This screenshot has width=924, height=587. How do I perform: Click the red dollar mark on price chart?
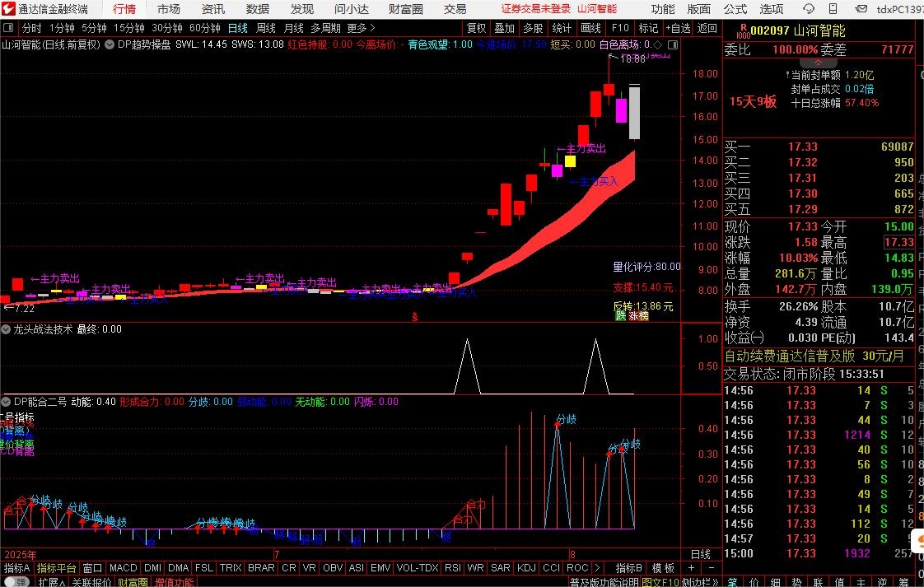point(415,317)
